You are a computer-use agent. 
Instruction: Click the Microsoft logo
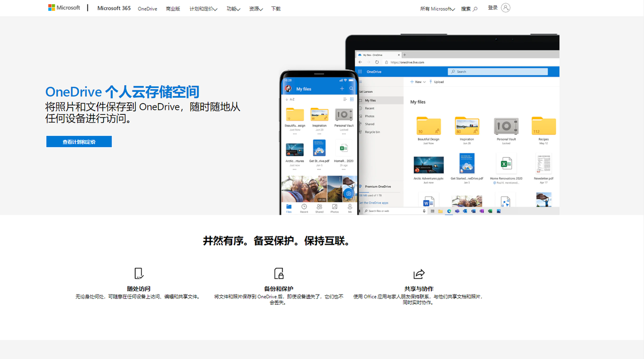point(64,8)
